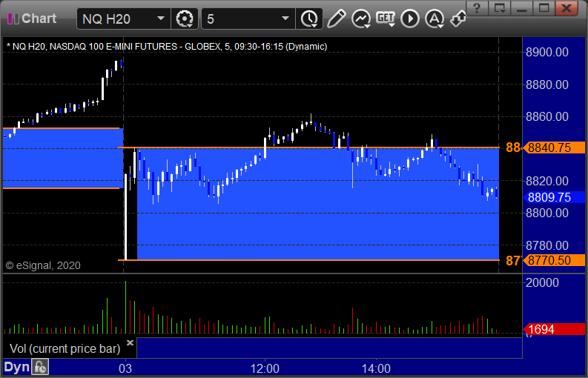This screenshot has width=588, height=378.
Task: Click the 8820.00 price axis label
Action: click(x=547, y=181)
